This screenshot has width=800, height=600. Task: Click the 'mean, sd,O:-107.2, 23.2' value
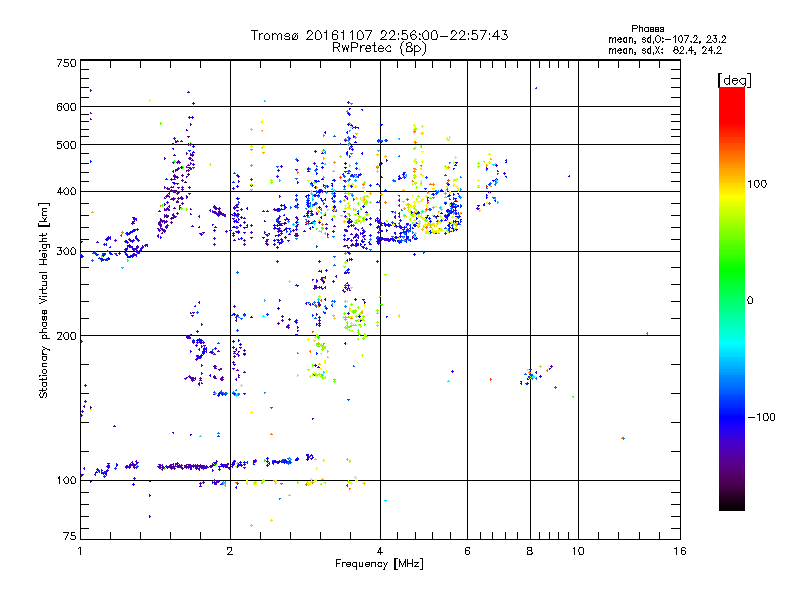pos(667,39)
